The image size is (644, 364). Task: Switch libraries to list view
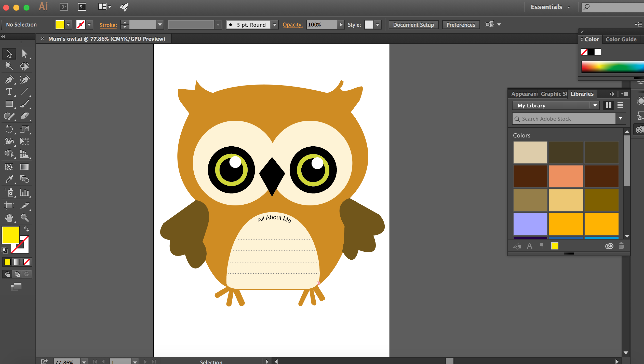coord(620,105)
